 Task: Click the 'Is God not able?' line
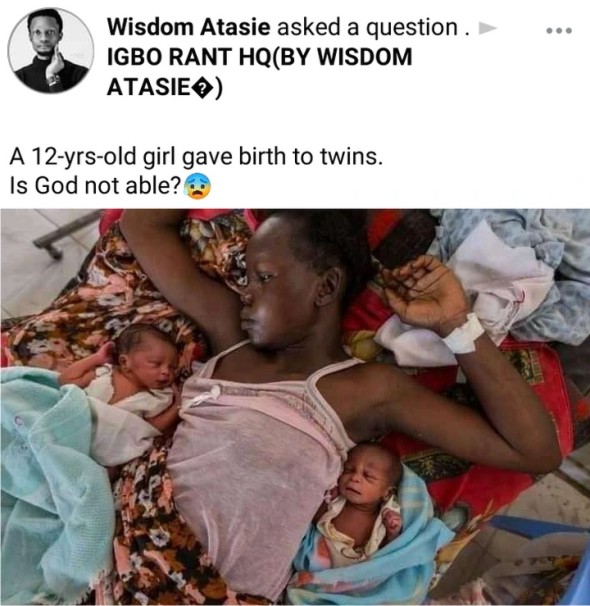coord(95,186)
